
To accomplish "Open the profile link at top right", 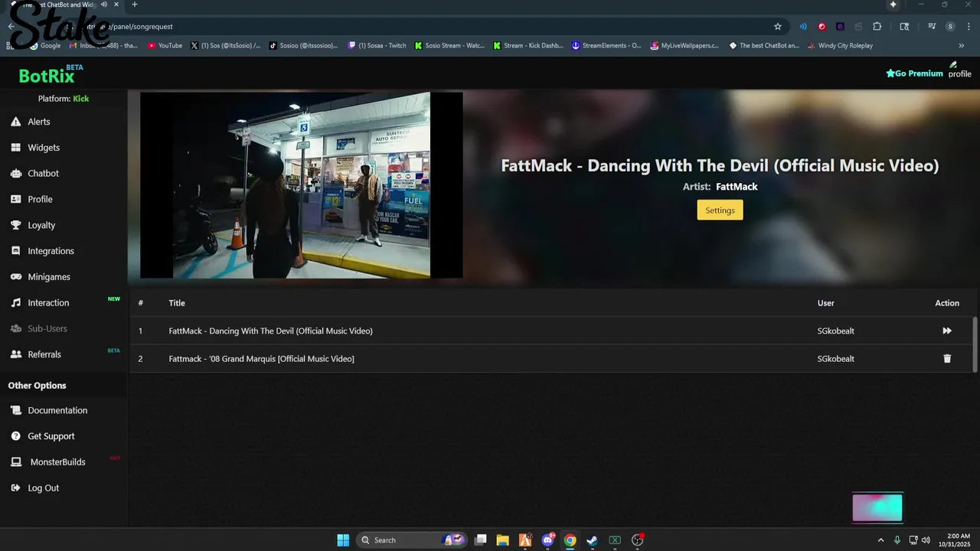I will tap(959, 70).
